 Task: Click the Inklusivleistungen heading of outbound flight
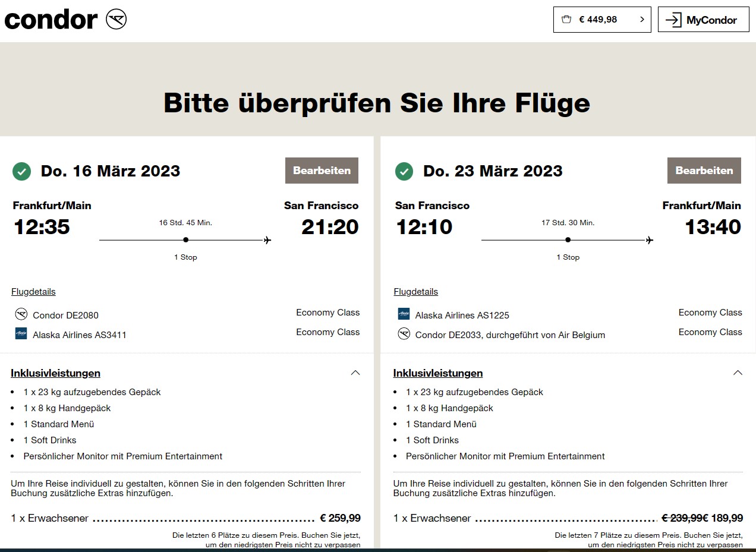click(55, 373)
